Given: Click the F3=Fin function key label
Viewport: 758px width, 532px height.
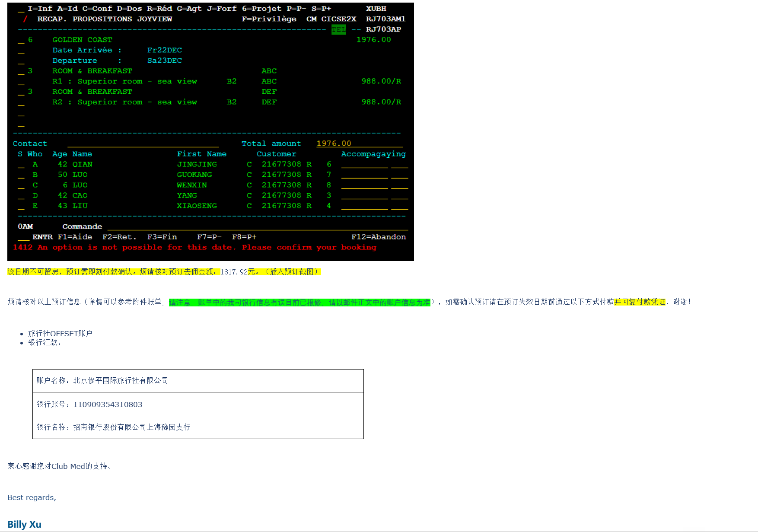Looking at the screenshot, I should 162,237.
